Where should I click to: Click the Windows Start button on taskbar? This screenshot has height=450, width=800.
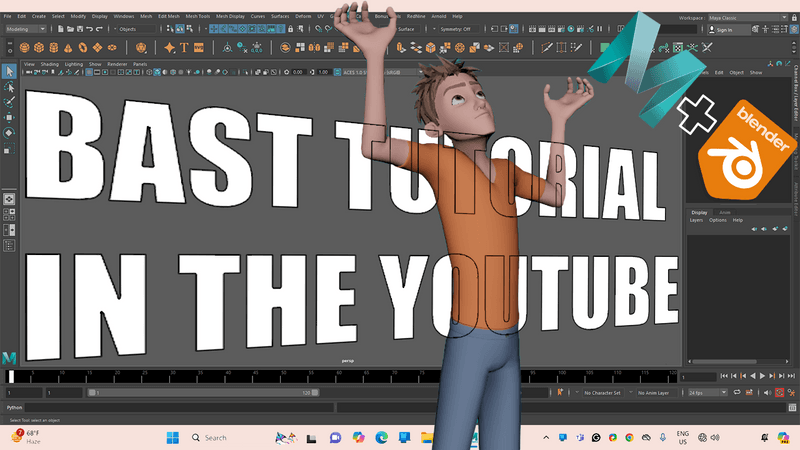point(172,438)
